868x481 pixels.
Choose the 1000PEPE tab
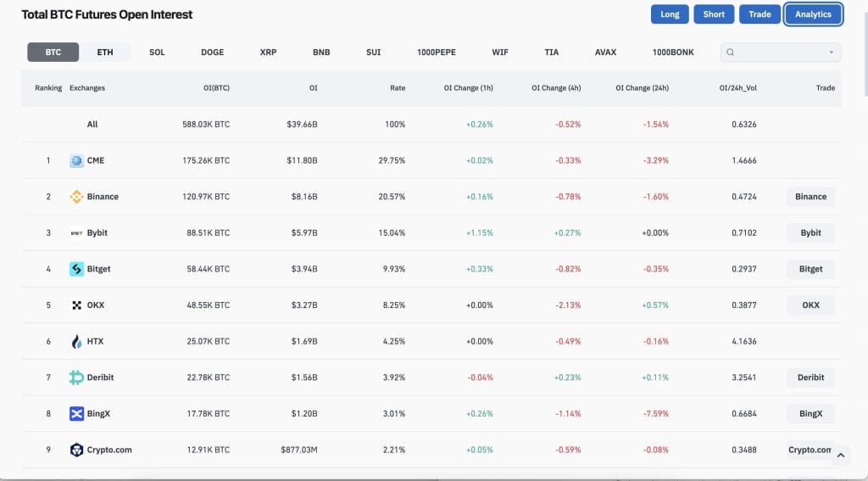pyautogui.click(x=436, y=53)
